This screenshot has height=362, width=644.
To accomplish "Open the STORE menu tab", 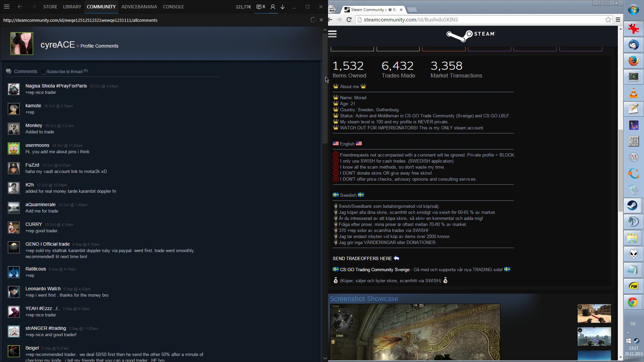I will click(50, 7).
